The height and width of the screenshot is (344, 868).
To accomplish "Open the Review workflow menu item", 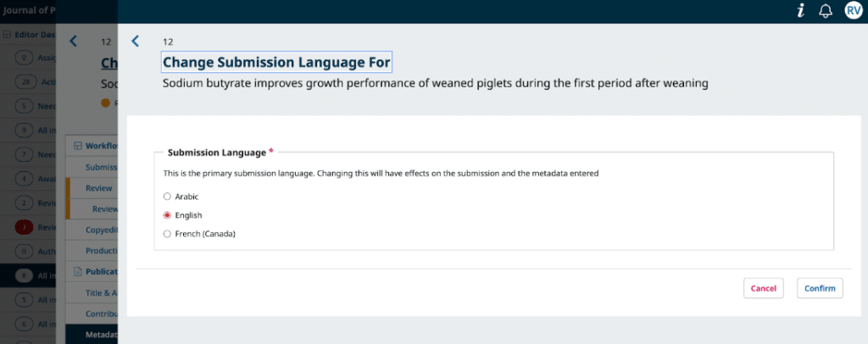I will [x=100, y=187].
